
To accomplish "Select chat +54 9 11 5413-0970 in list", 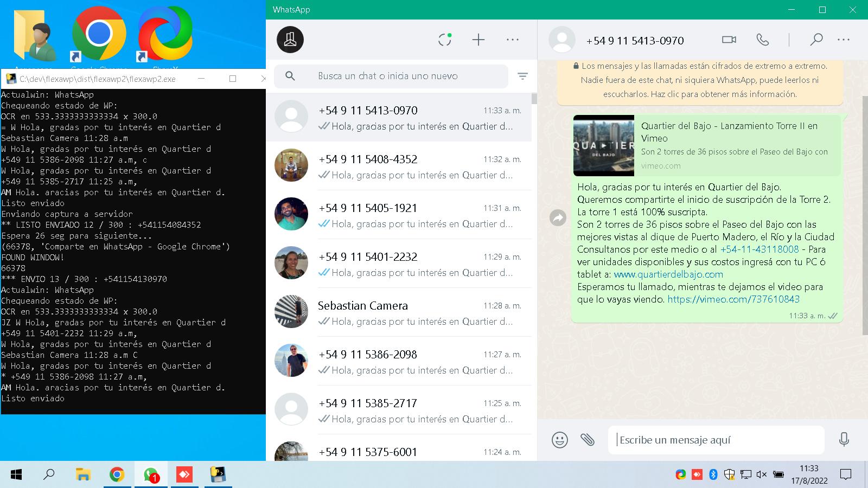I will [399, 117].
